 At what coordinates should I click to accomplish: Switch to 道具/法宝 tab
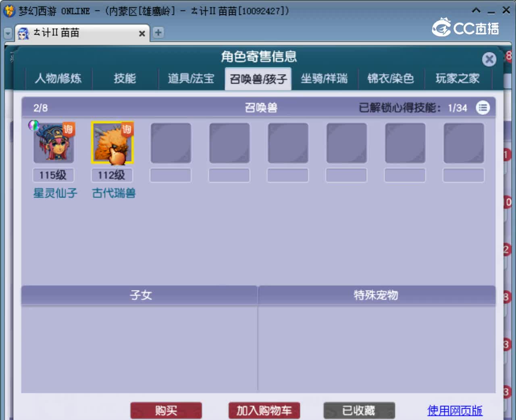pos(191,78)
